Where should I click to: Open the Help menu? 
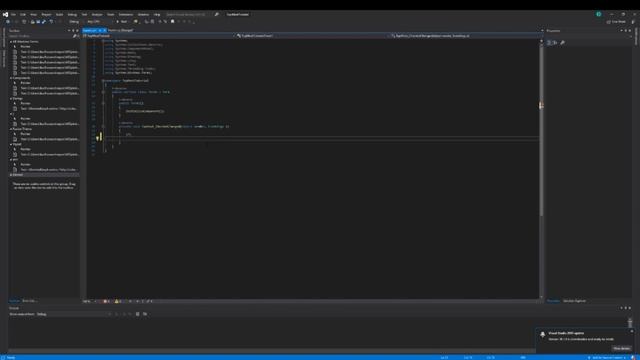click(157, 14)
